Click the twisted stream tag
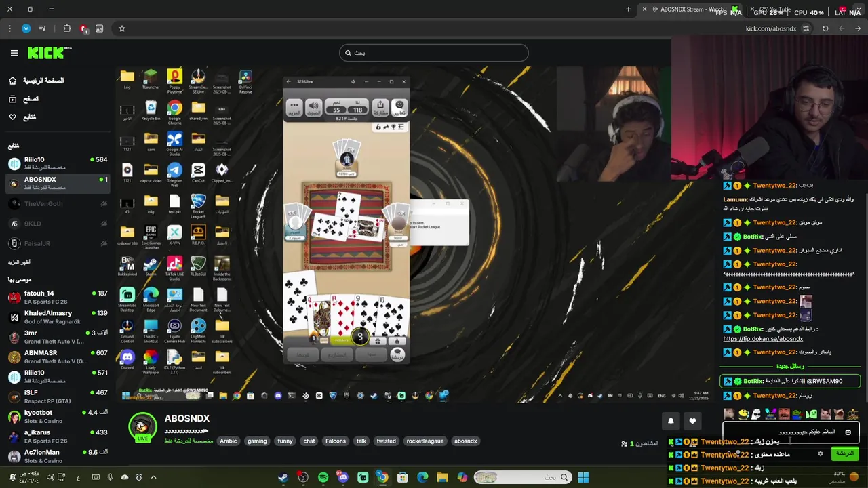The image size is (868, 488). (387, 441)
